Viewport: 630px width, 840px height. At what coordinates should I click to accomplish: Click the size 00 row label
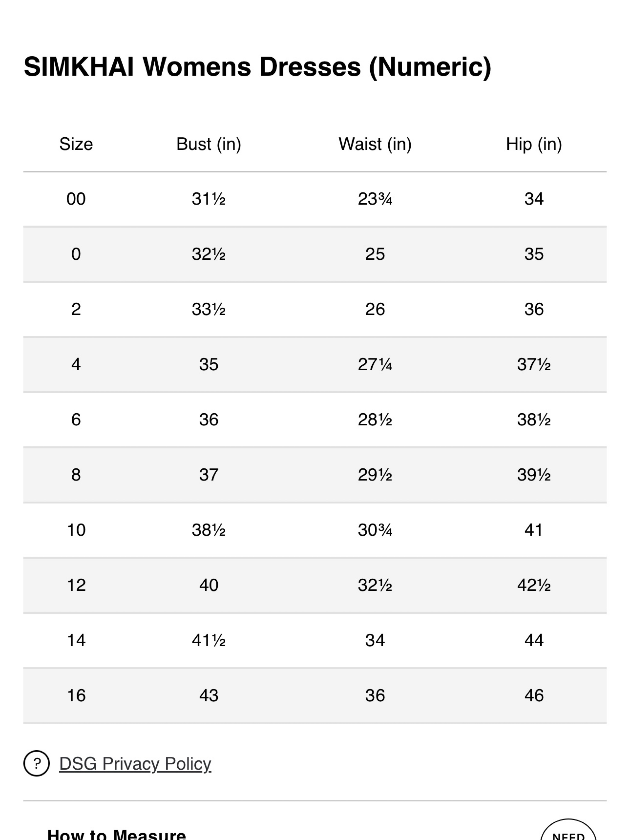76,199
